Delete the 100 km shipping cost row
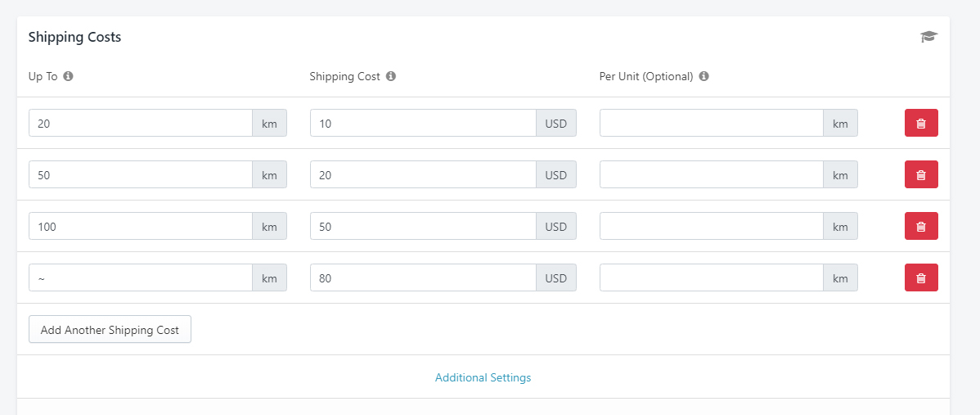Image resolution: width=980 pixels, height=415 pixels. [920, 226]
